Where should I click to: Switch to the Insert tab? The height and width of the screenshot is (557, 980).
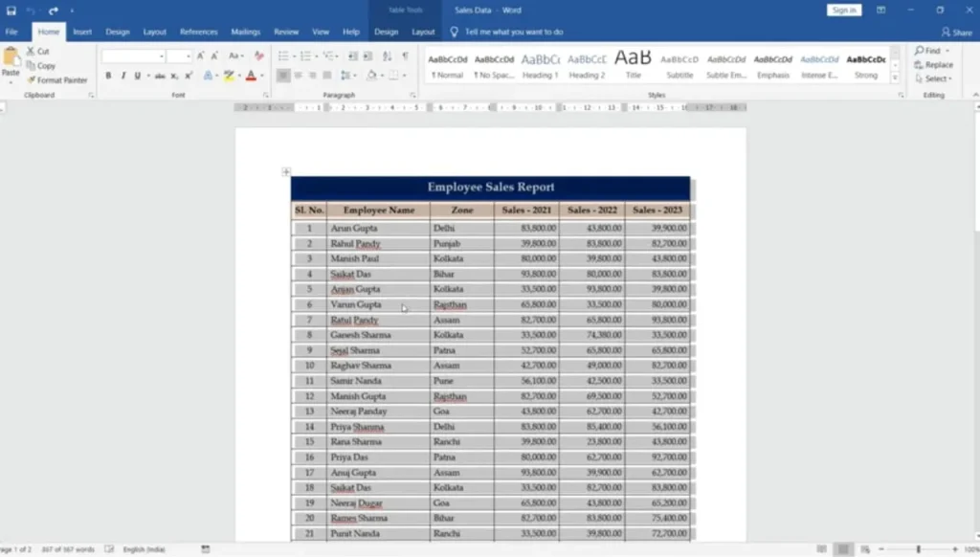coord(82,32)
